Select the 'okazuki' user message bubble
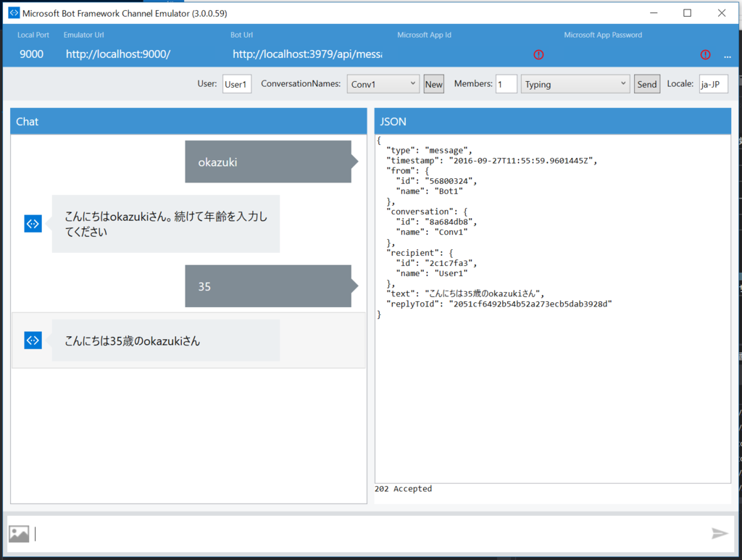 [268, 162]
